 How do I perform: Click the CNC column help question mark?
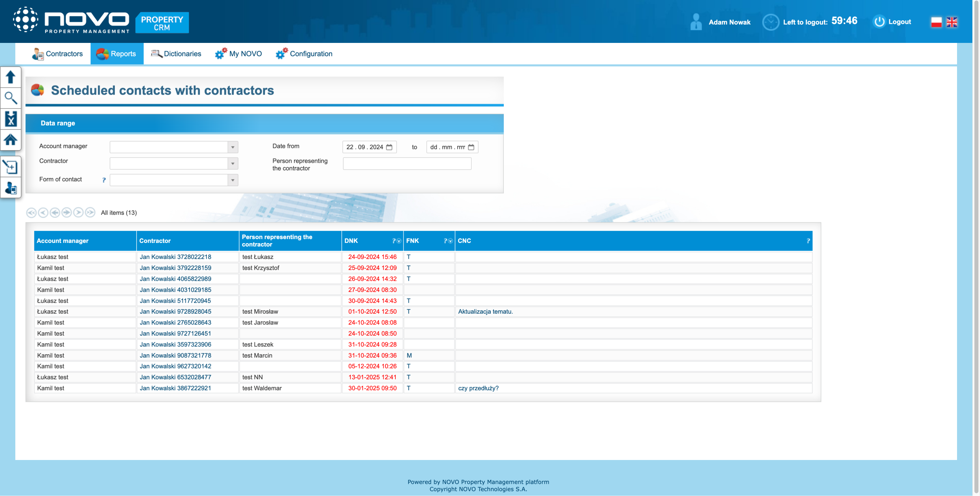[808, 241]
